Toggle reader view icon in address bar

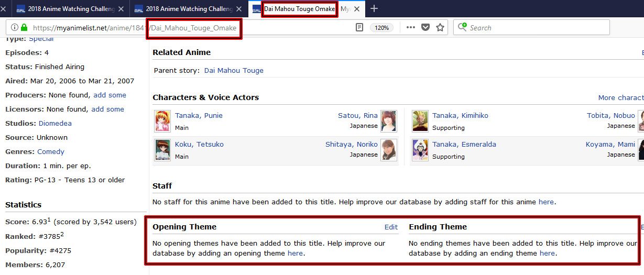[x=359, y=28]
